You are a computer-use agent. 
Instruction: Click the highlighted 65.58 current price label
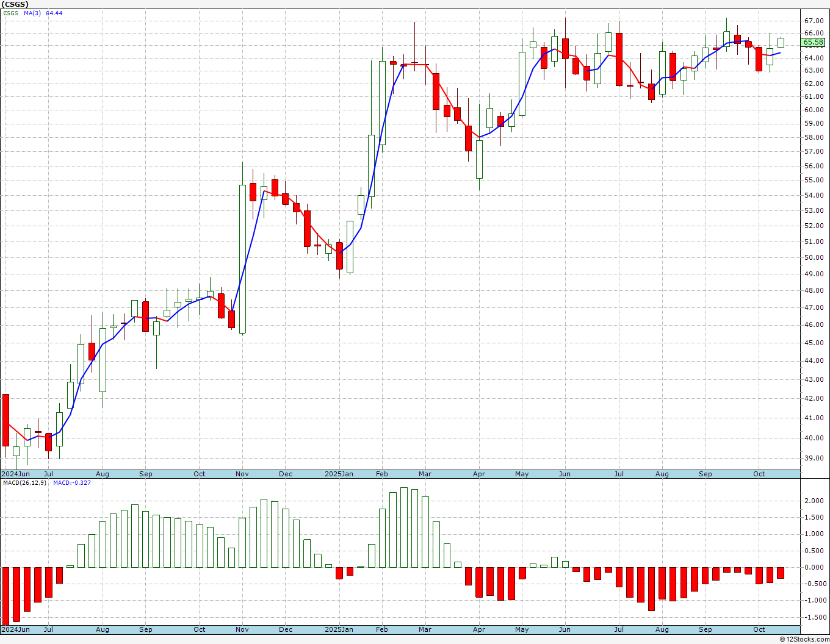[813, 42]
